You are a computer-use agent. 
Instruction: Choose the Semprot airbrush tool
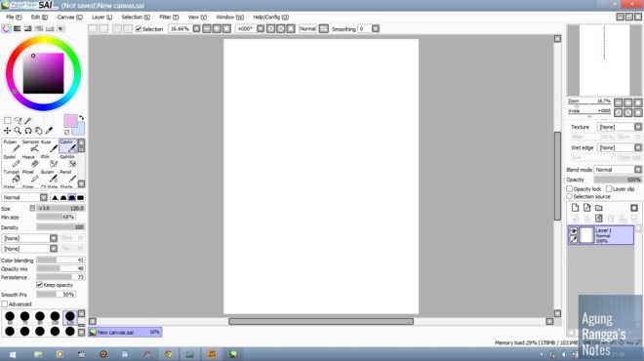click(x=30, y=145)
